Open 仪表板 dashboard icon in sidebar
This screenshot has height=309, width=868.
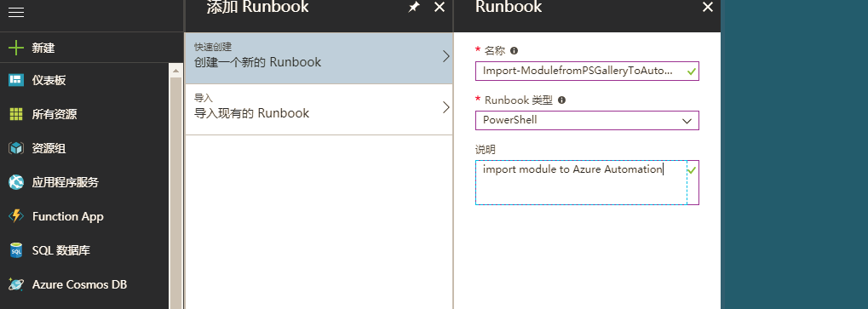[x=16, y=80]
